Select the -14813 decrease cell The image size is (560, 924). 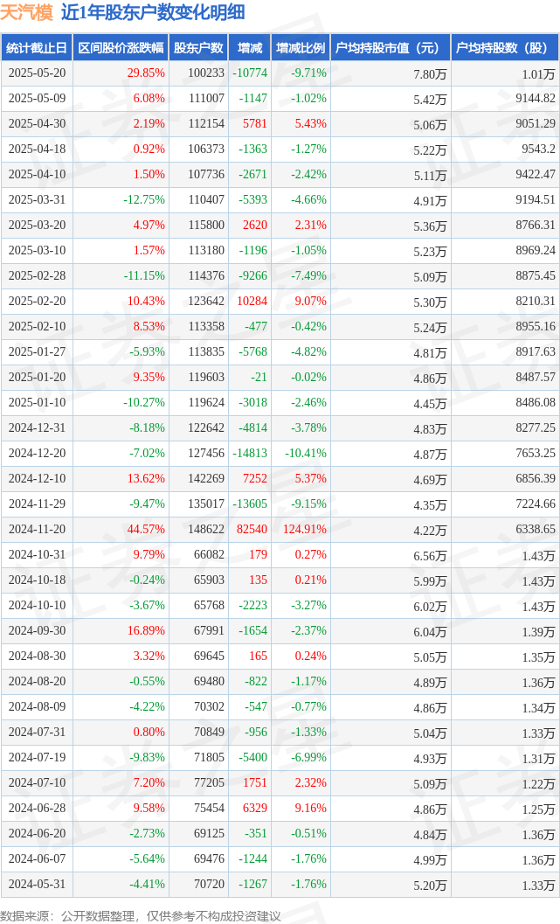(x=250, y=453)
